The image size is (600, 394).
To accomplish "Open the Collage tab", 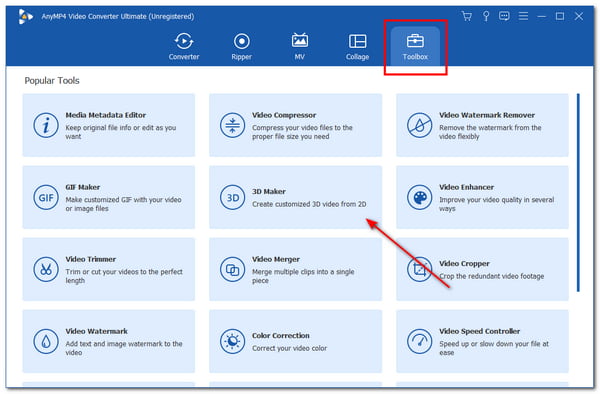I will [x=357, y=46].
